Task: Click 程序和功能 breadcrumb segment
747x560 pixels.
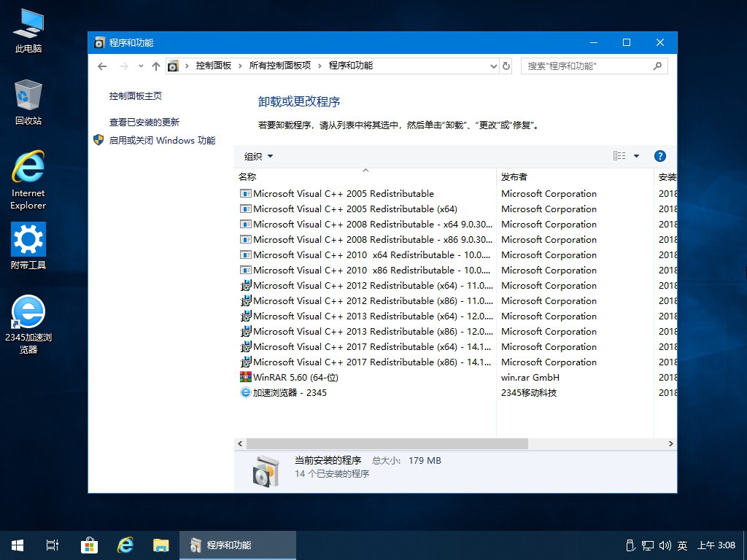Action: coord(351,66)
